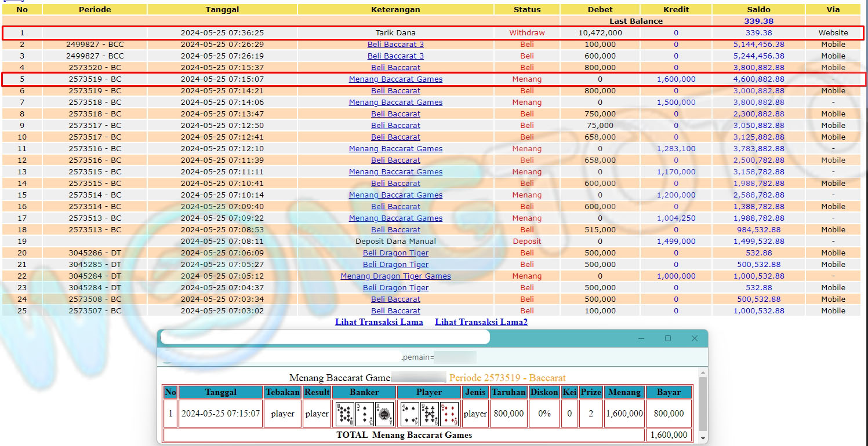Click the popup scrollbar up arrow
The height and width of the screenshot is (446, 868).
[x=704, y=372]
